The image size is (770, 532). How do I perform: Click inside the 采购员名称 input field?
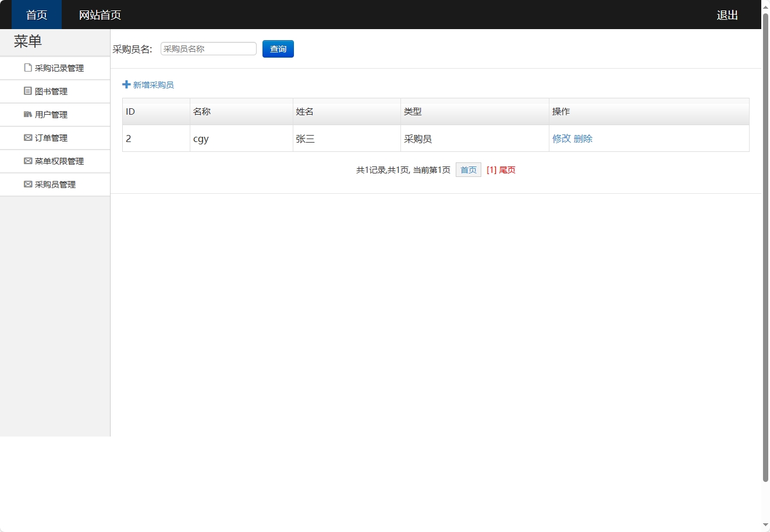click(208, 48)
